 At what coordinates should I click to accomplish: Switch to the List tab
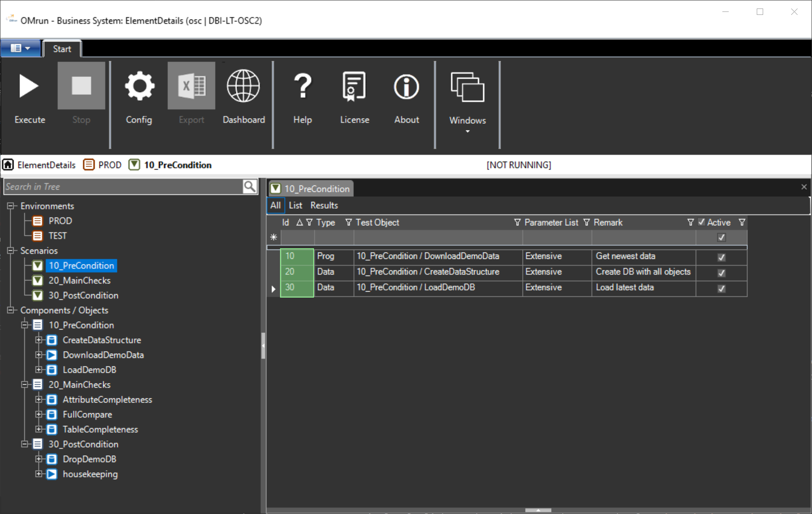pyautogui.click(x=295, y=205)
